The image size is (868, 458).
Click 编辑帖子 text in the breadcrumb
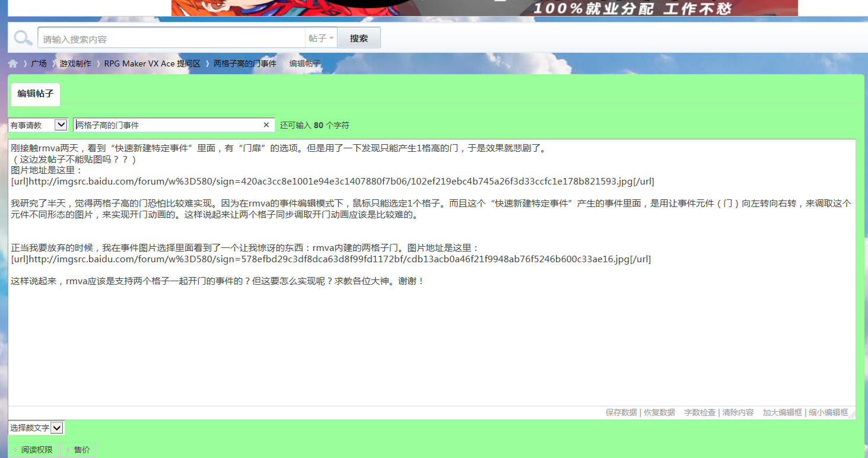pyautogui.click(x=305, y=63)
